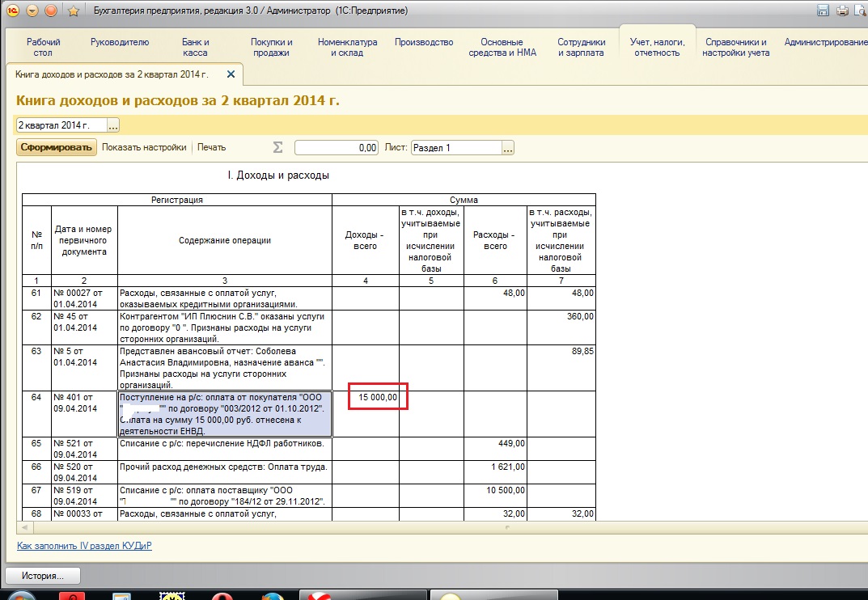
Task: Click the Save diskette icon in title bar
Action: [x=824, y=11]
